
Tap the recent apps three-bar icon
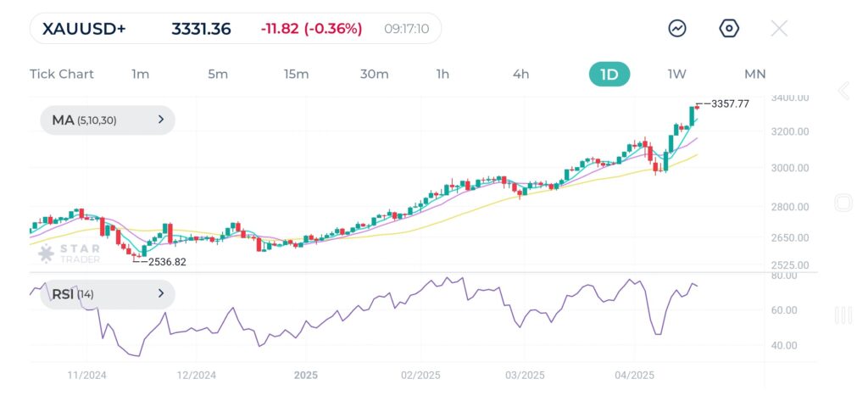click(x=843, y=315)
